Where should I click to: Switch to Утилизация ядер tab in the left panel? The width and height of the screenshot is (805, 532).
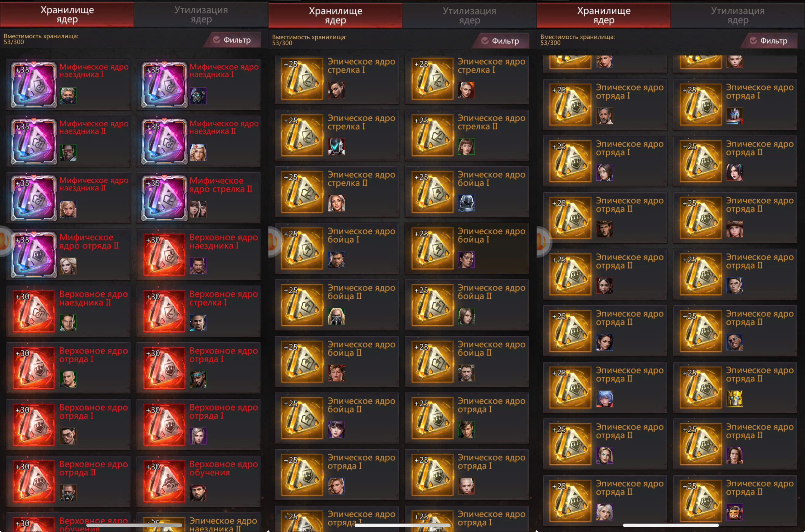point(201,14)
